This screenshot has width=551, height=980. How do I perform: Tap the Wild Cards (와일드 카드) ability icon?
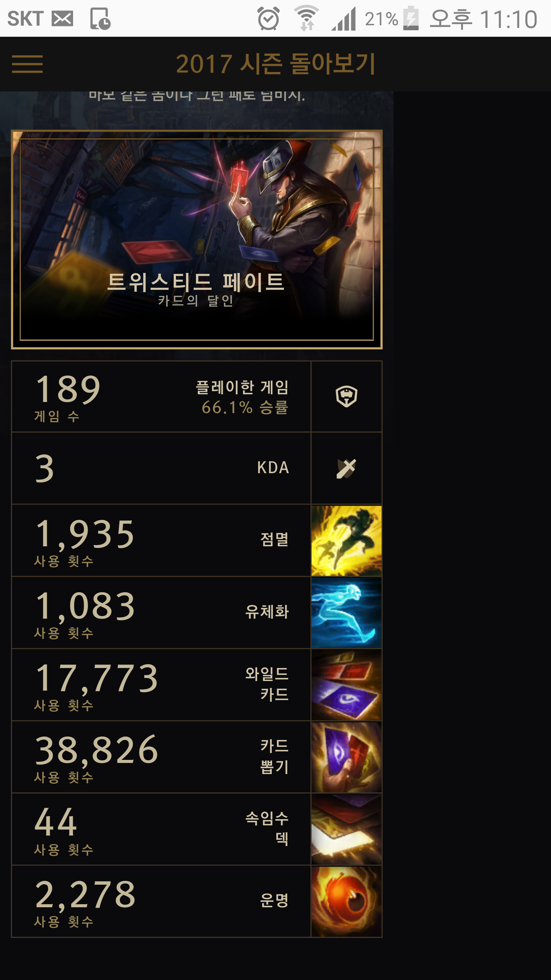[346, 685]
